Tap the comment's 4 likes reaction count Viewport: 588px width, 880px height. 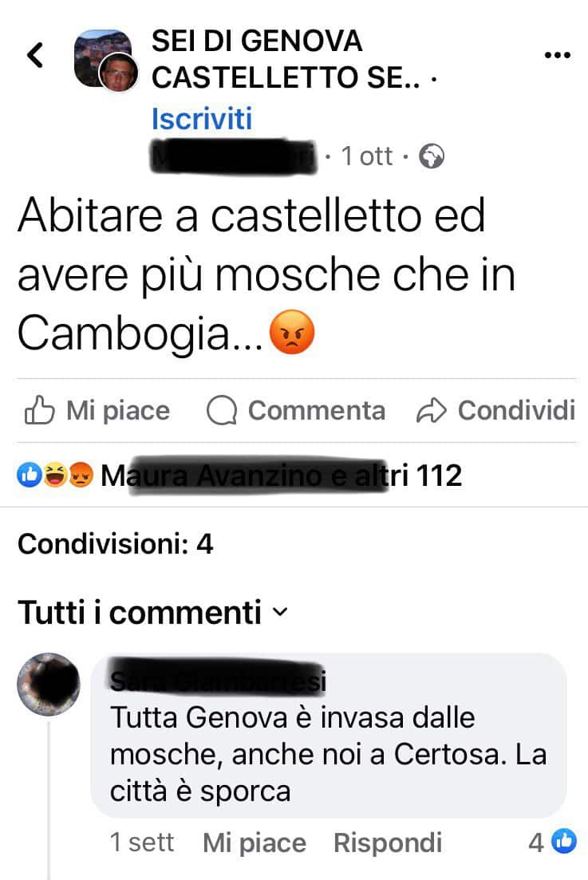tap(552, 842)
